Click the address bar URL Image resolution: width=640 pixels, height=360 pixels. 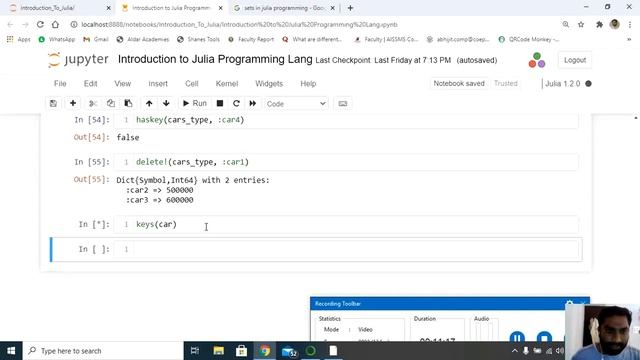tap(240, 24)
